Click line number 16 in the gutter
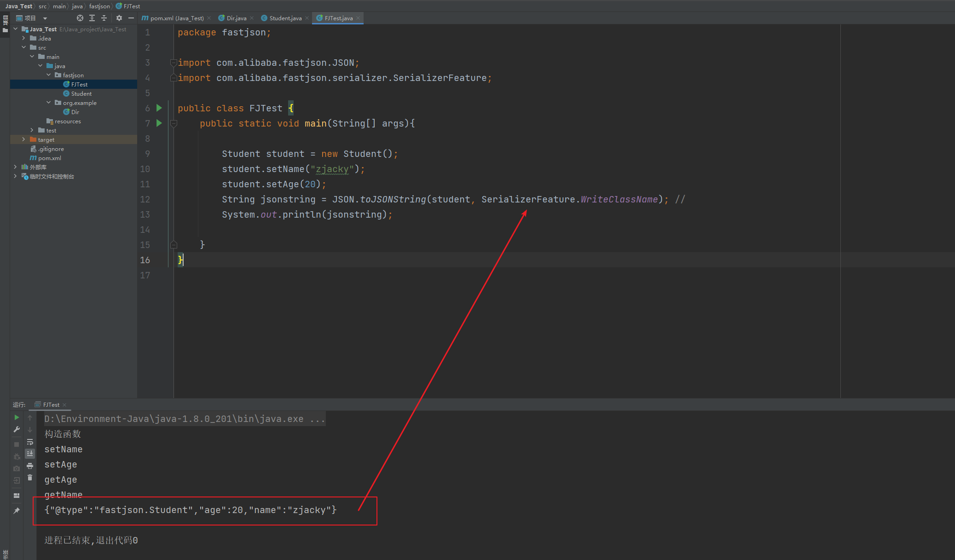 [145, 260]
